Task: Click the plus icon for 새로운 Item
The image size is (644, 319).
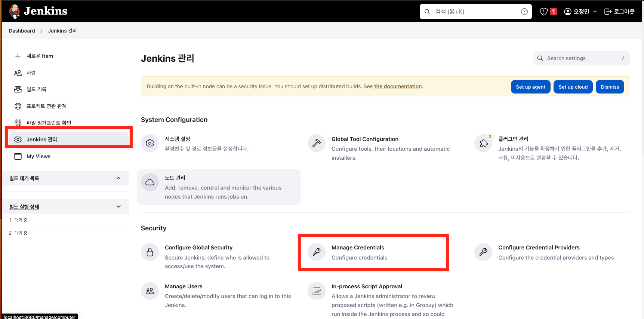Action: pyautogui.click(x=18, y=56)
